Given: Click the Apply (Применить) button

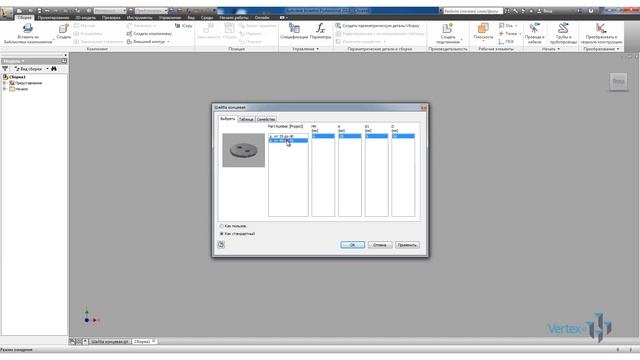Looking at the screenshot, I should [x=407, y=244].
